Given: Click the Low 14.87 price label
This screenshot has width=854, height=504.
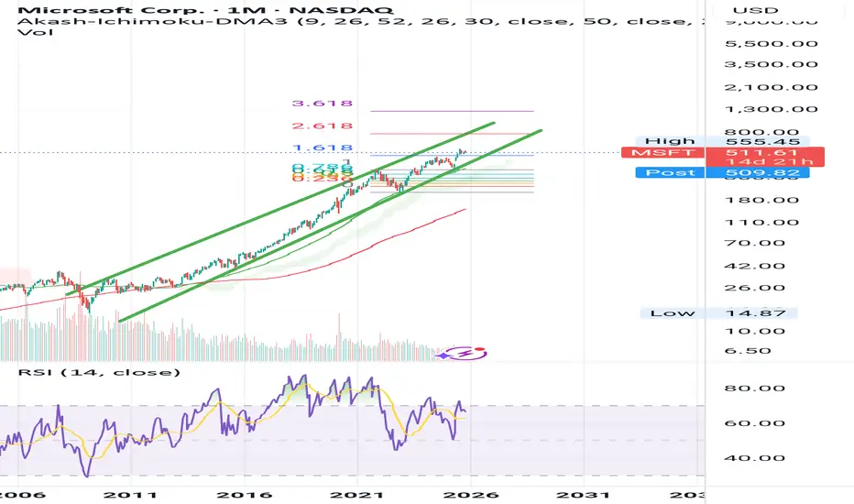Looking at the screenshot, I should coord(719,312).
